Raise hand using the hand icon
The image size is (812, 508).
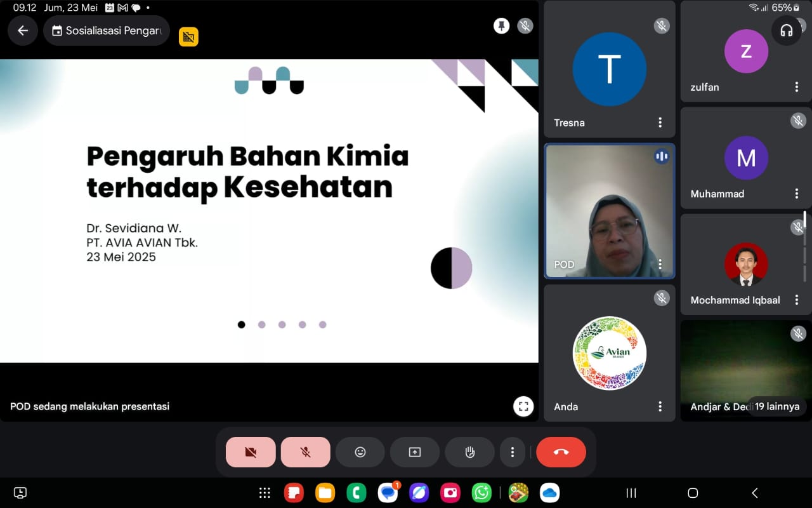469,452
